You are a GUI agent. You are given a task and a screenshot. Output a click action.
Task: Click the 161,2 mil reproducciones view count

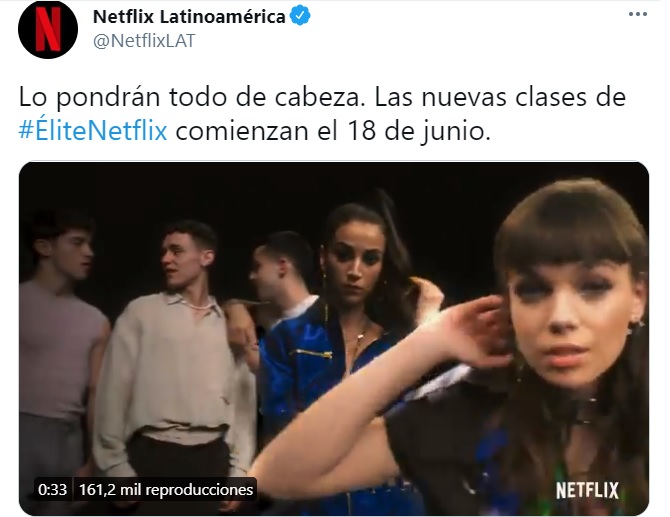point(166,490)
